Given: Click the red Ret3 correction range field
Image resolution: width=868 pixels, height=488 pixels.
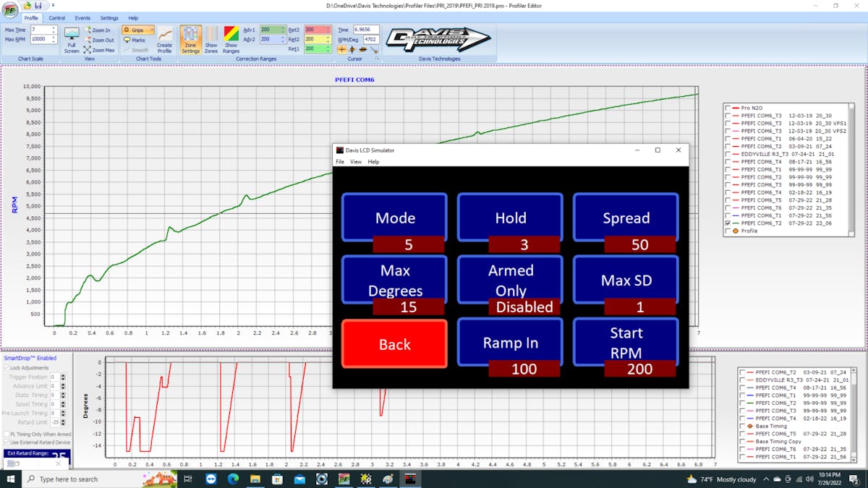Looking at the screenshot, I should click(x=318, y=30).
